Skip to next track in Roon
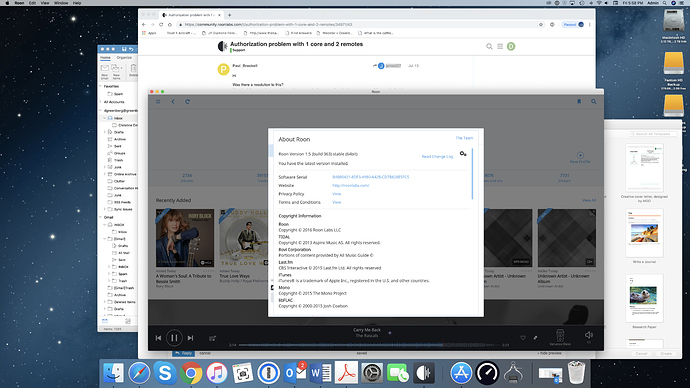Viewport: 690px width, 388px height. click(190, 338)
